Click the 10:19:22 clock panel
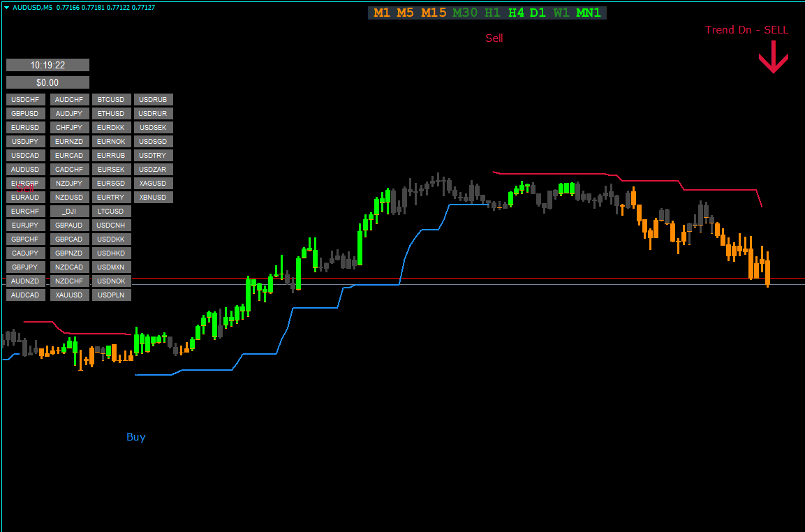Viewport: 805px width, 532px height. point(47,65)
